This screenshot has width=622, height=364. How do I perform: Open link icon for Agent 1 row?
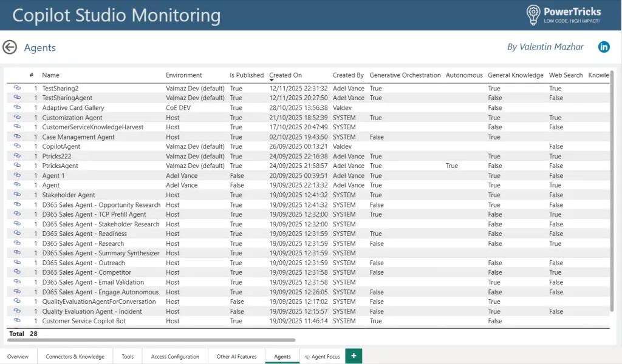[x=17, y=175]
